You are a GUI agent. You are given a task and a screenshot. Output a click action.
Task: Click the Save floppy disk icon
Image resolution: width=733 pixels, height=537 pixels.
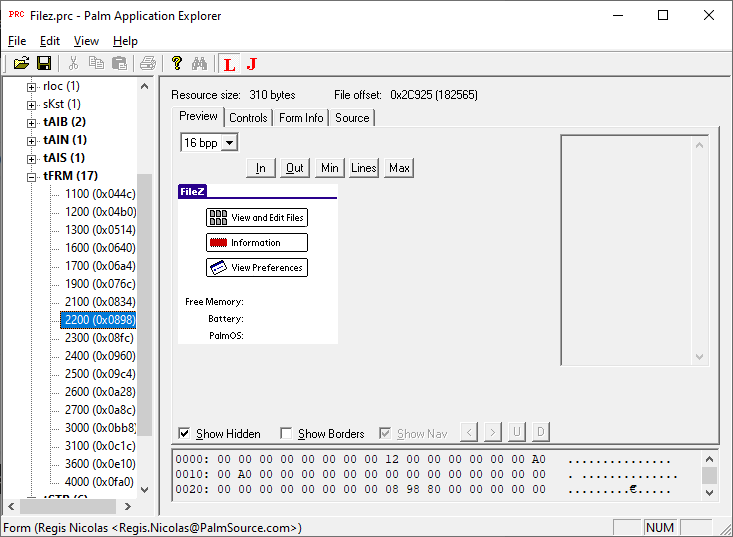pos(44,64)
